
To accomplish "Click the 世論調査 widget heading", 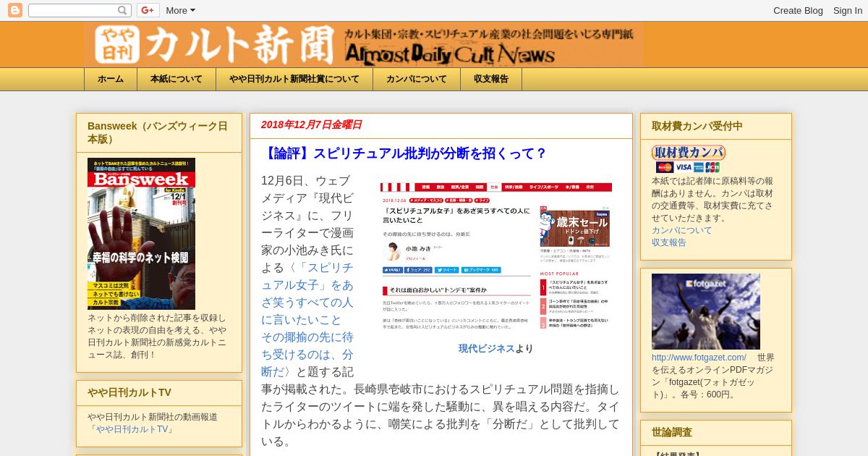I will pyautogui.click(x=672, y=432).
